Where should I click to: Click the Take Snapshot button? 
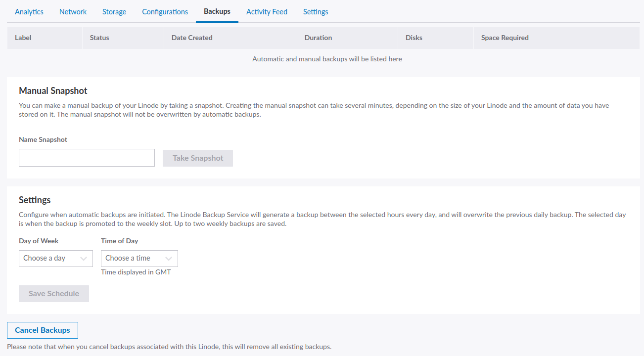197,158
